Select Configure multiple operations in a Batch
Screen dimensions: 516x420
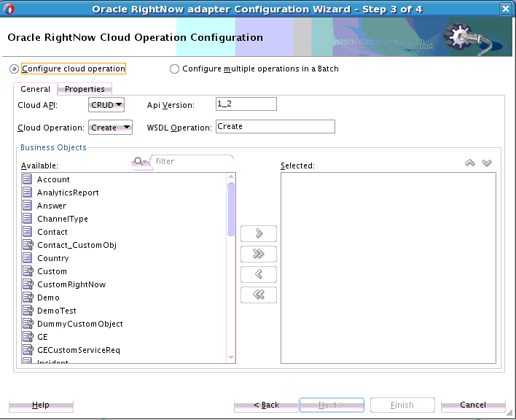174,69
